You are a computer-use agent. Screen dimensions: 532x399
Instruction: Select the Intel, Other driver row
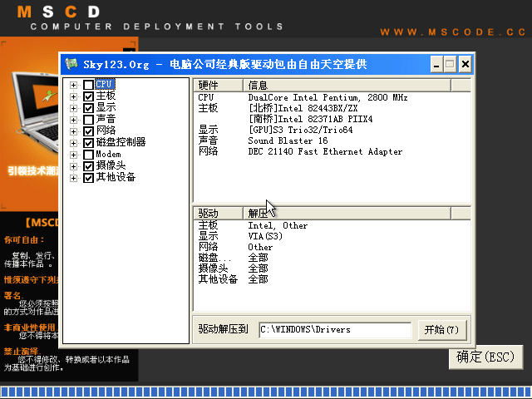(332, 225)
